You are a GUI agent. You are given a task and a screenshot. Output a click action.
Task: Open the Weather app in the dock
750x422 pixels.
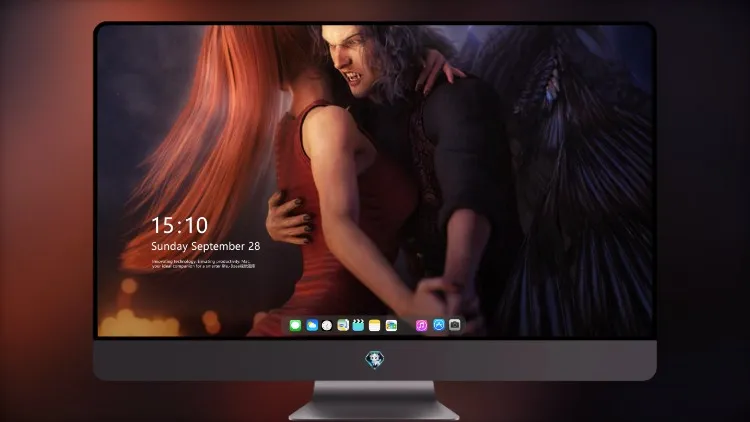(311, 326)
